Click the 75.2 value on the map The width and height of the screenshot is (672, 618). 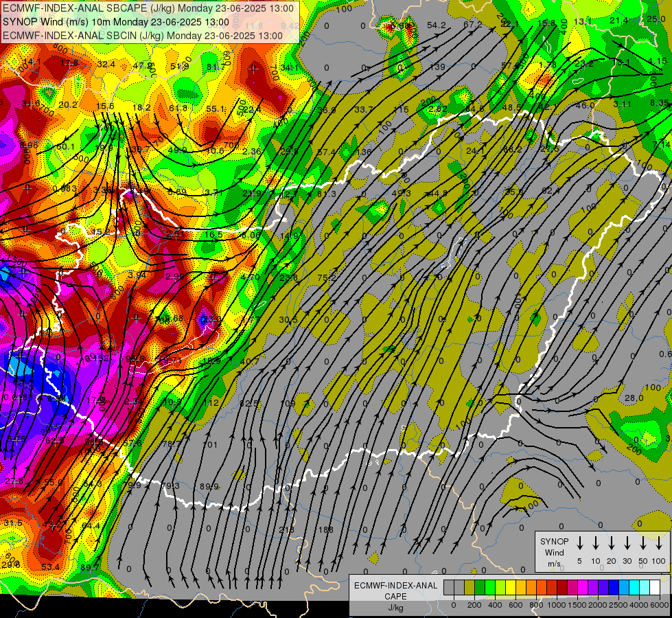pos(327,277)
